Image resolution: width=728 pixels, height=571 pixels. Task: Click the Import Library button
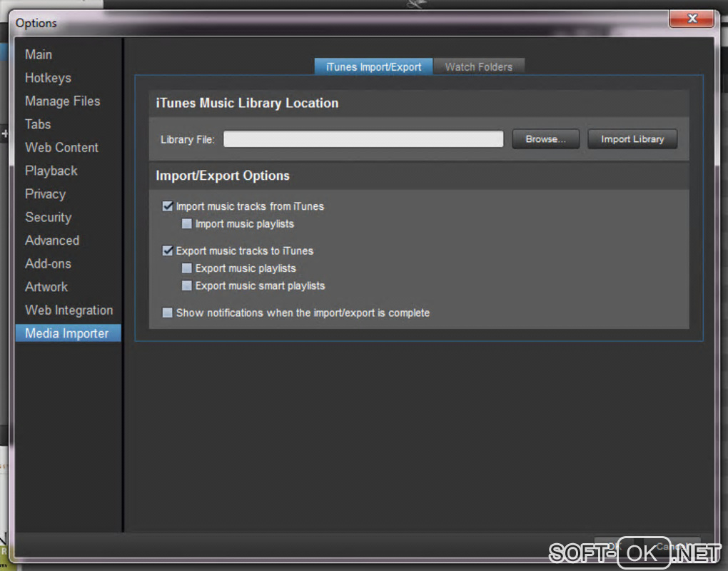click(x=632, y=139)
